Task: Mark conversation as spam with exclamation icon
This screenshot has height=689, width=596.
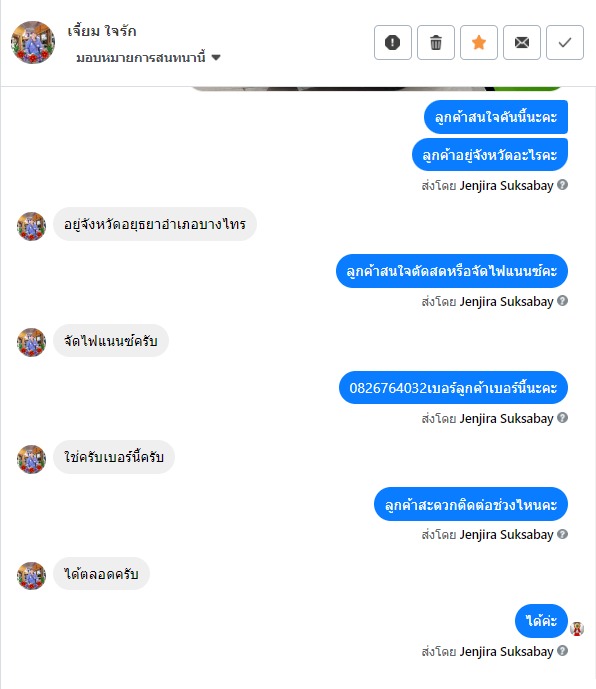Action: (x=392, y=43)
